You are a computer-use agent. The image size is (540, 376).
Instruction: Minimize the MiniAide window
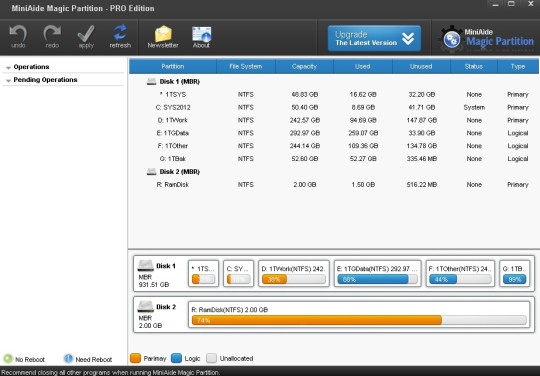point(495,4)
